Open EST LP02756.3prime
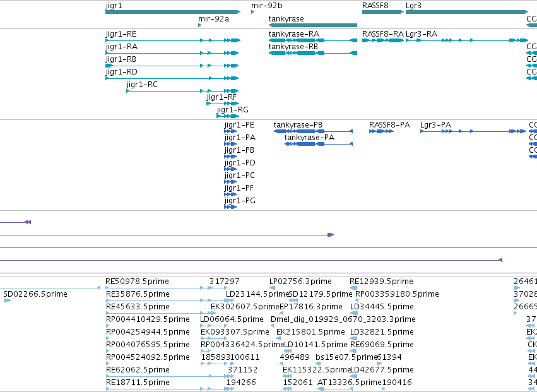537x392 pixels. [x=300, y=282]
